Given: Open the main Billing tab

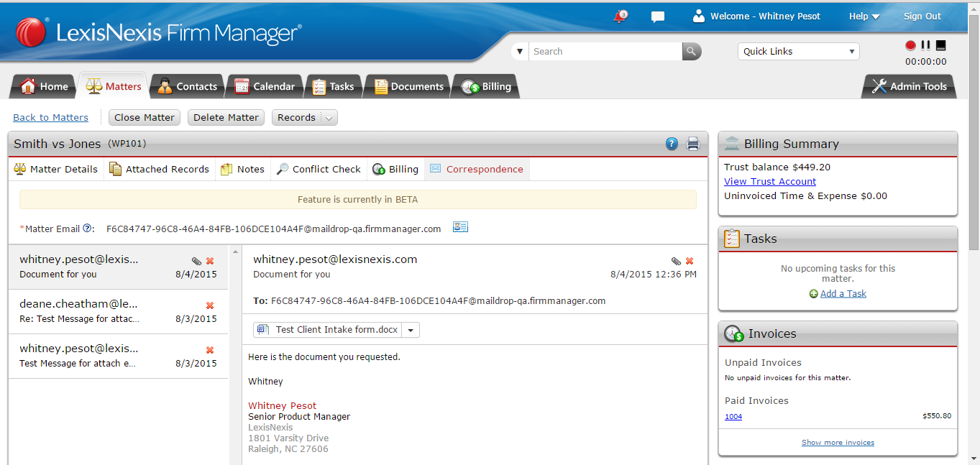Looking at the screenshot, I should pos(486,86).
